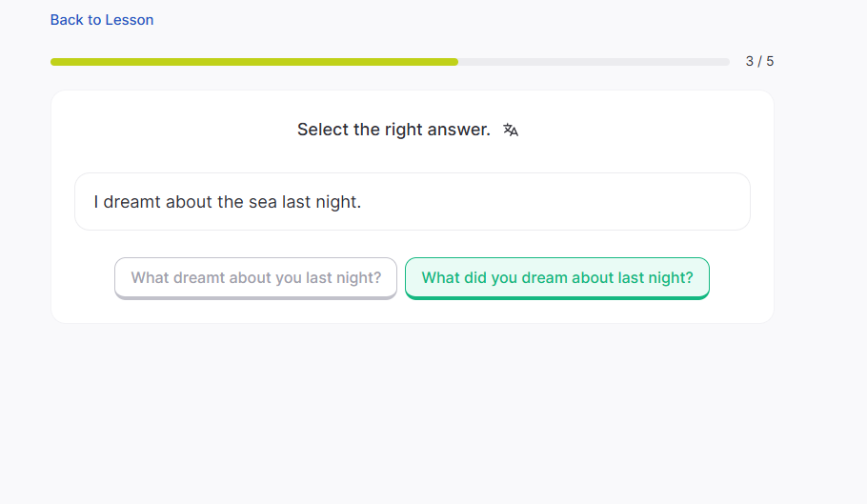Click "last night." at the end of the prompt

[x=322, y=202]
